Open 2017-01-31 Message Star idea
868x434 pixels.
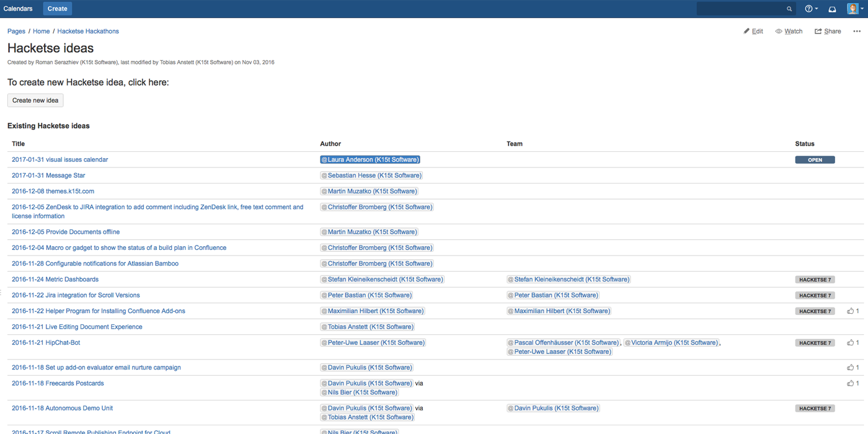click(48, 175)
